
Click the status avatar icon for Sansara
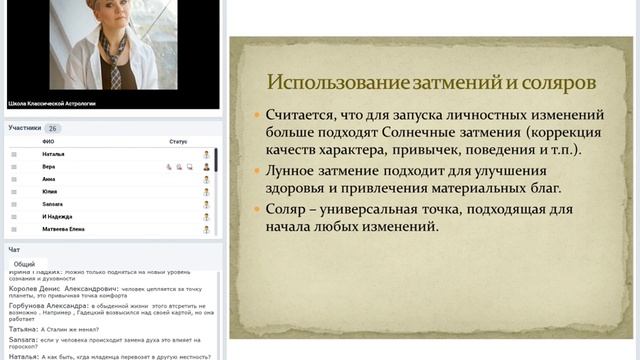pyautogui.click(x=207, y=204)
